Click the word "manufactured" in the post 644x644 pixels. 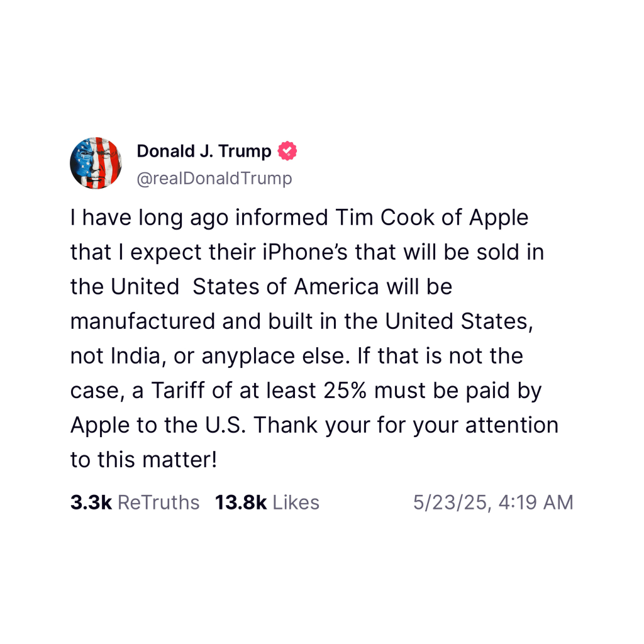pyautogui.click(x=142, y=321)
